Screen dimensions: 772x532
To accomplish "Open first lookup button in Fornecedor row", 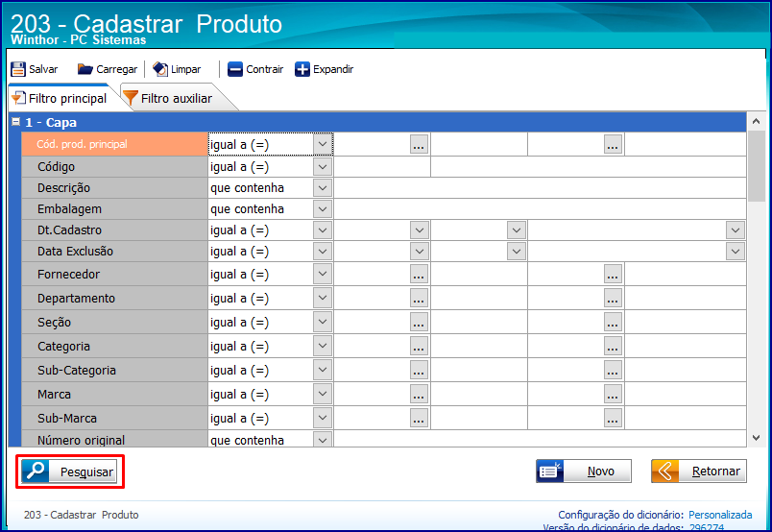I will tap(419, 274).
